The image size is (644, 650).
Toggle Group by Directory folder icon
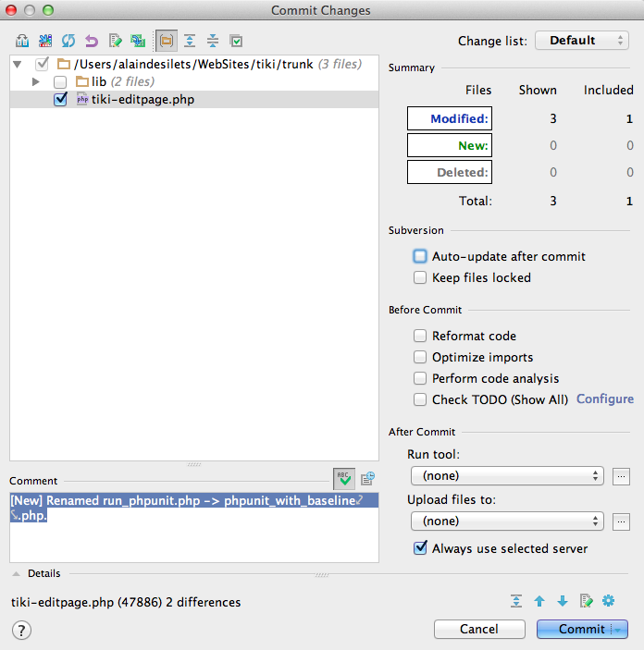point(167,41)
